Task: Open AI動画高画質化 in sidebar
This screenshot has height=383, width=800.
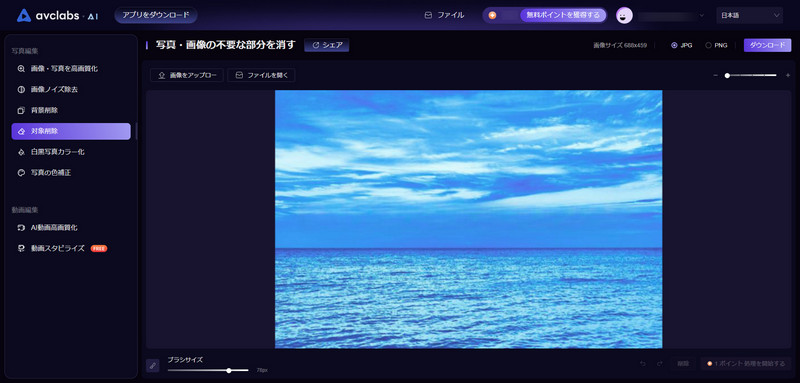Action: click(71, 227)
